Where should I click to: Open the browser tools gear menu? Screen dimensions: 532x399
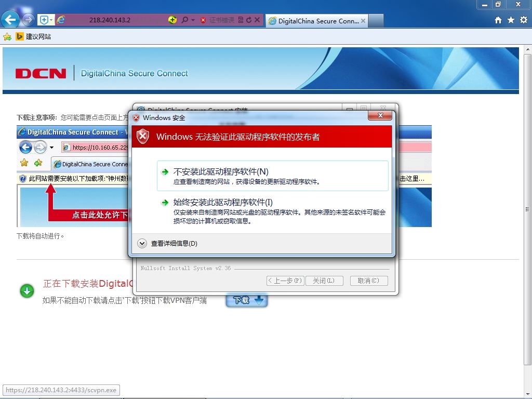coord(524,20)
